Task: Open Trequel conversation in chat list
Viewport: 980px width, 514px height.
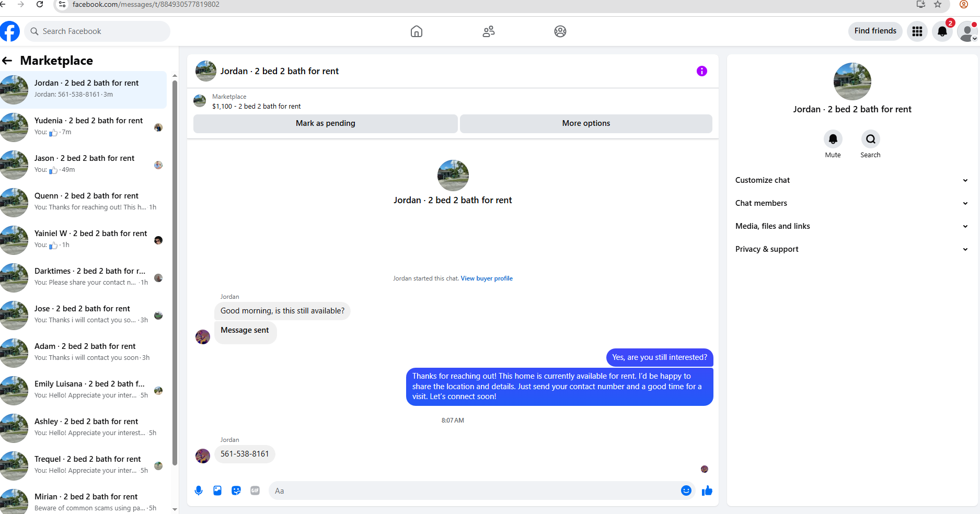Action: click(x=84, y=465)
